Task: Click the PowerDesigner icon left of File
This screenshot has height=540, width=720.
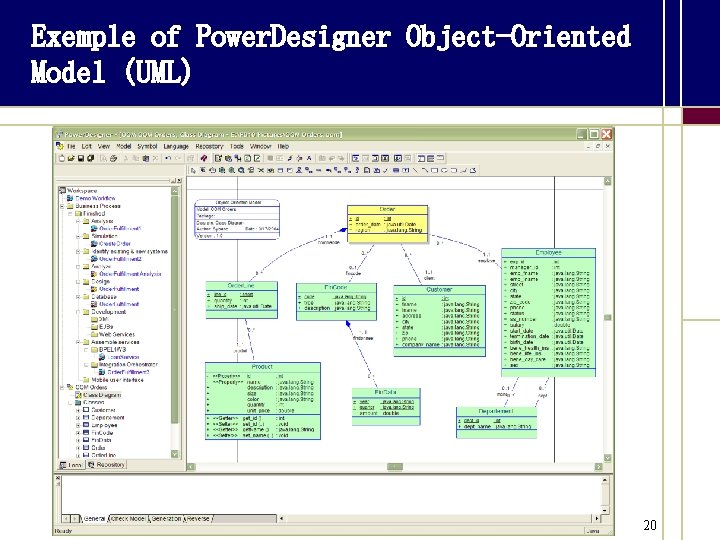Action: click(60, 146)
